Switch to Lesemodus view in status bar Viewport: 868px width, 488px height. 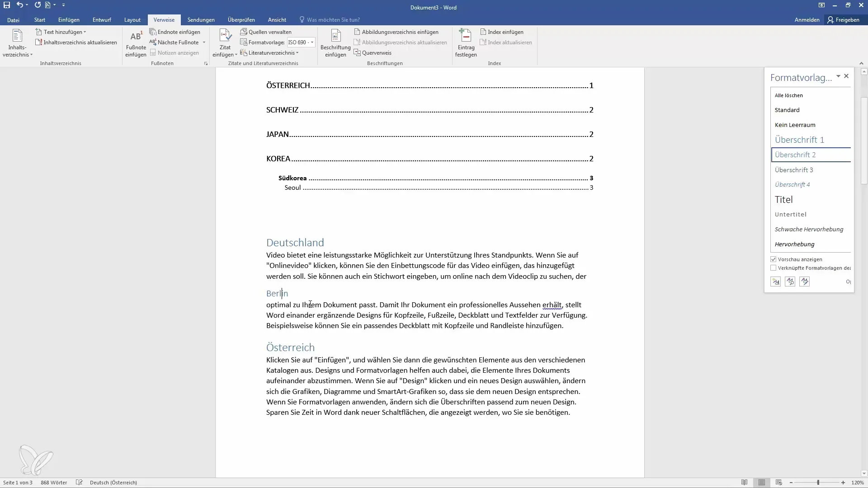745,483
